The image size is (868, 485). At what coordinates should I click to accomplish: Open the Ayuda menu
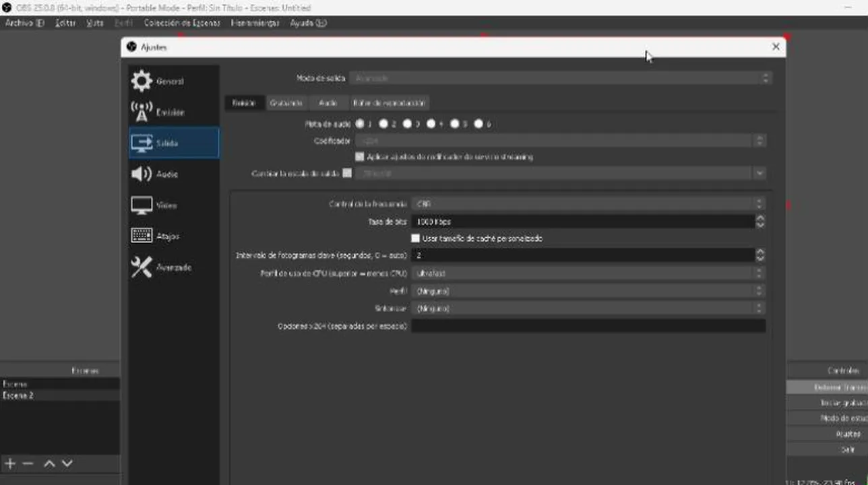pos(308,23)
